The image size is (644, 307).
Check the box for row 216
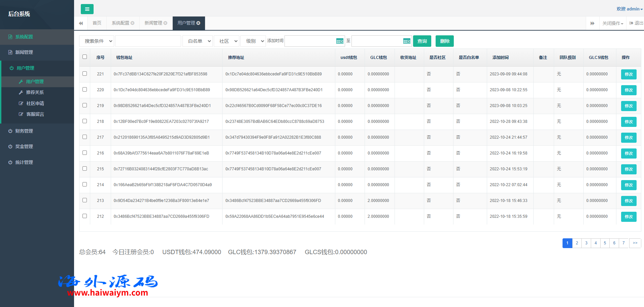(85, 153)
